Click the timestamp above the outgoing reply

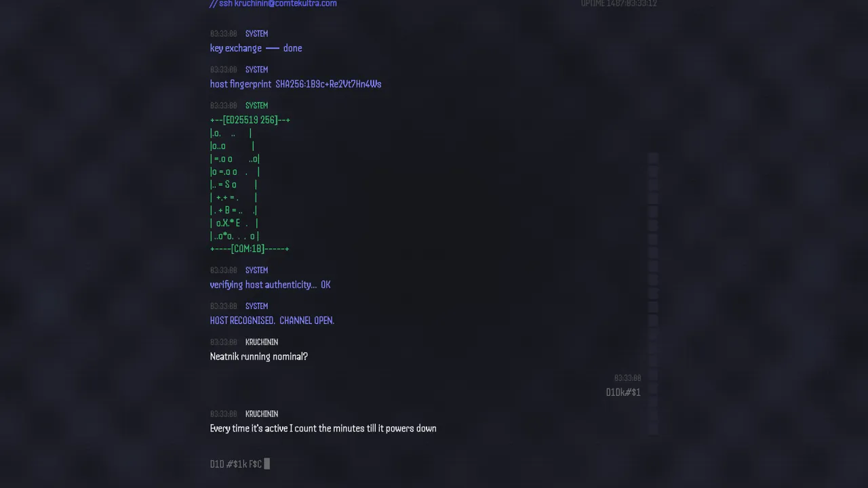click(627, 378)
